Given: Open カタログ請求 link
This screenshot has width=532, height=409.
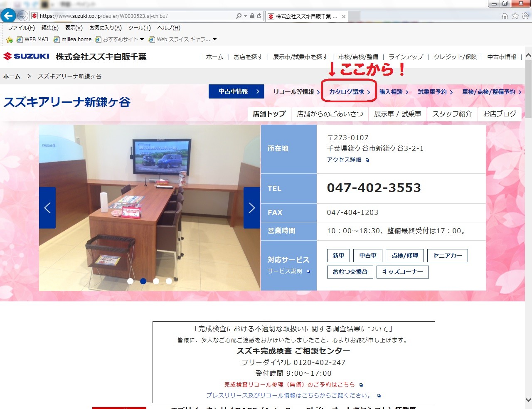Looking at the screenshot, I should coord(349,92).
